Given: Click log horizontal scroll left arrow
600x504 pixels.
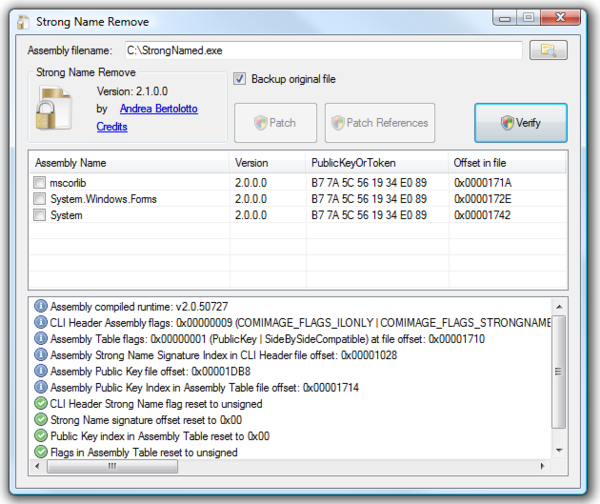Looking at the screenshot, I should (38, 466).
